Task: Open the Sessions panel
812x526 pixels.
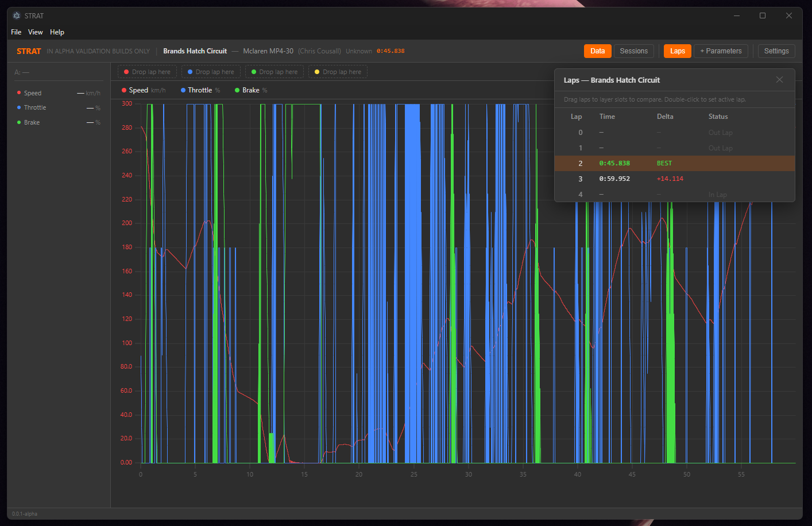Action: pyautogui.click(x=633, y=51)
